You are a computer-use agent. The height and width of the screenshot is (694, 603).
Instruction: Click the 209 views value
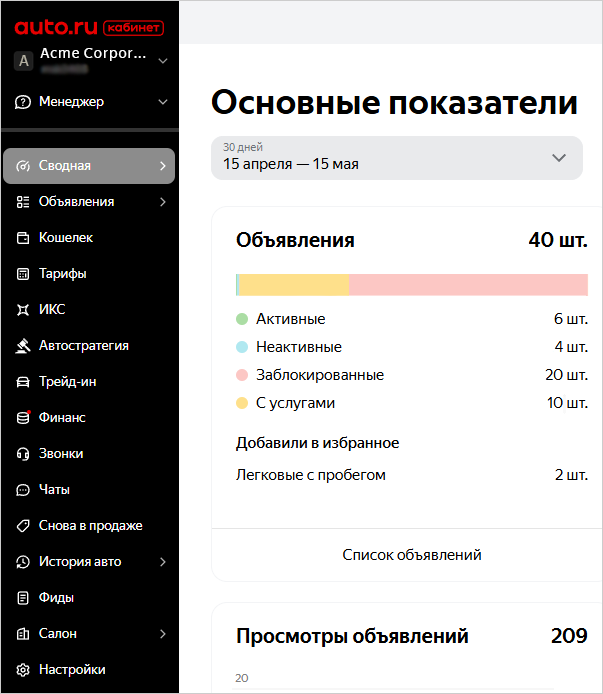pos(569,636)
